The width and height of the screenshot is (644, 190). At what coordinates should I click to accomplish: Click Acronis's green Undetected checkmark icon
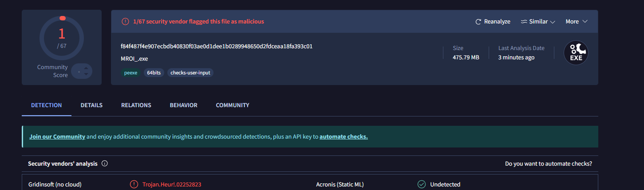(x=422, y=184)
